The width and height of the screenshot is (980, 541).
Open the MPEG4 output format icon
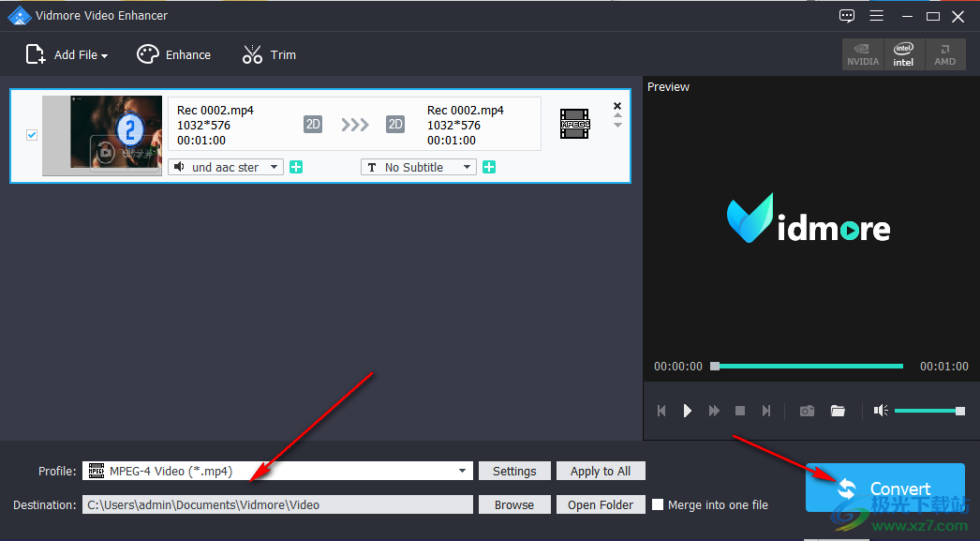[575, 124]
